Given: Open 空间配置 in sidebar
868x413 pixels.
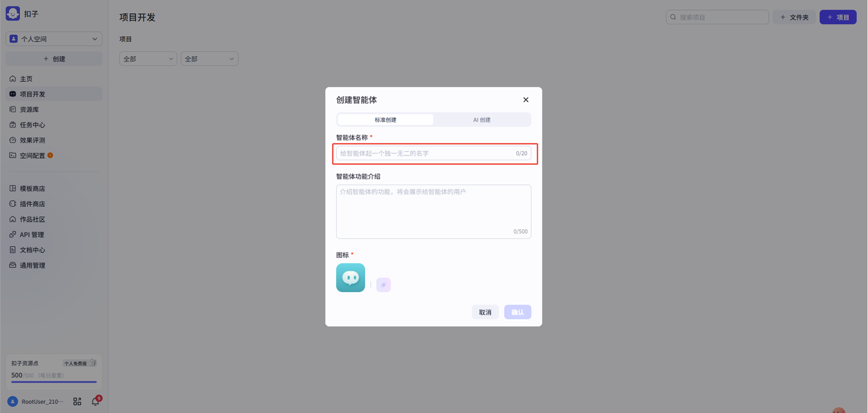Looking at the screenshot, I should point(54,155).
